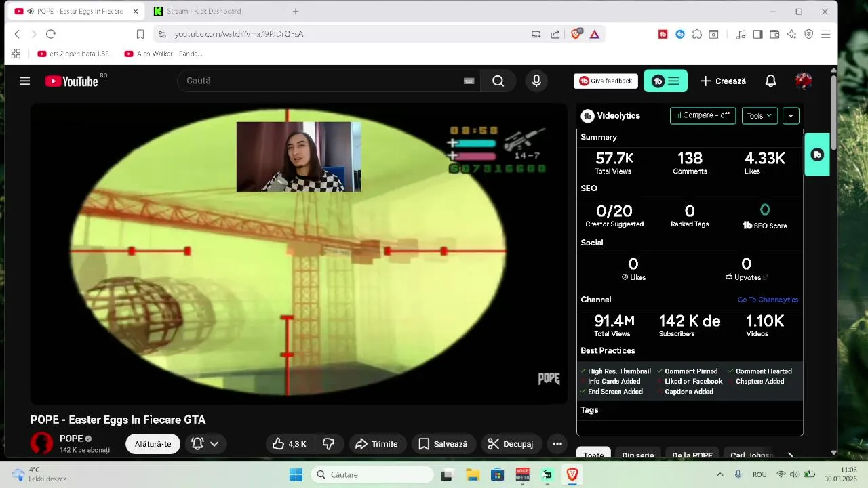Click the browser address bar URL
Image resolution: width=868 pixels, height=488 pixels.
click(239, 34)
